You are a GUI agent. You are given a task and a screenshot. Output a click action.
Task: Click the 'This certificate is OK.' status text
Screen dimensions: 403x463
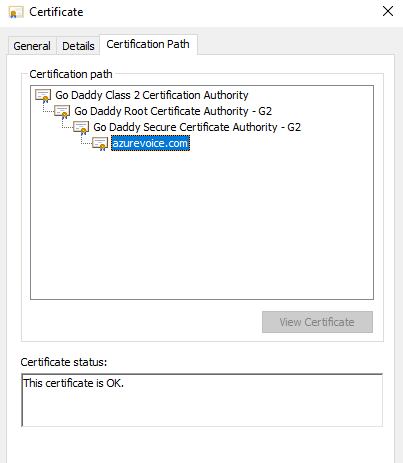coord(73,383)
